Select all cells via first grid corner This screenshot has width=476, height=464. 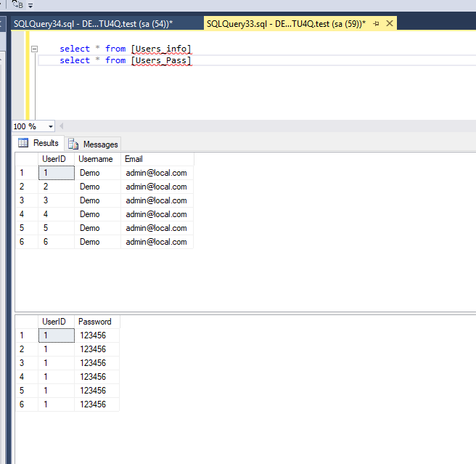point(26,159)
